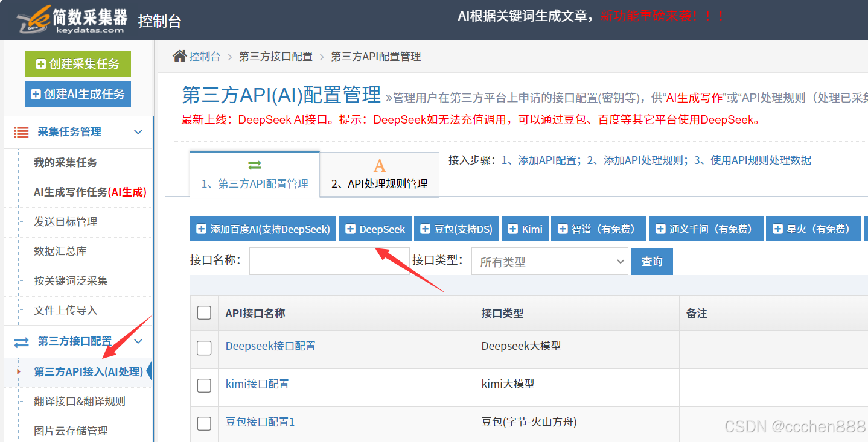Click the list icon beside 采集任务管理
The image size is (868, 442).
(x=21, y=132)
